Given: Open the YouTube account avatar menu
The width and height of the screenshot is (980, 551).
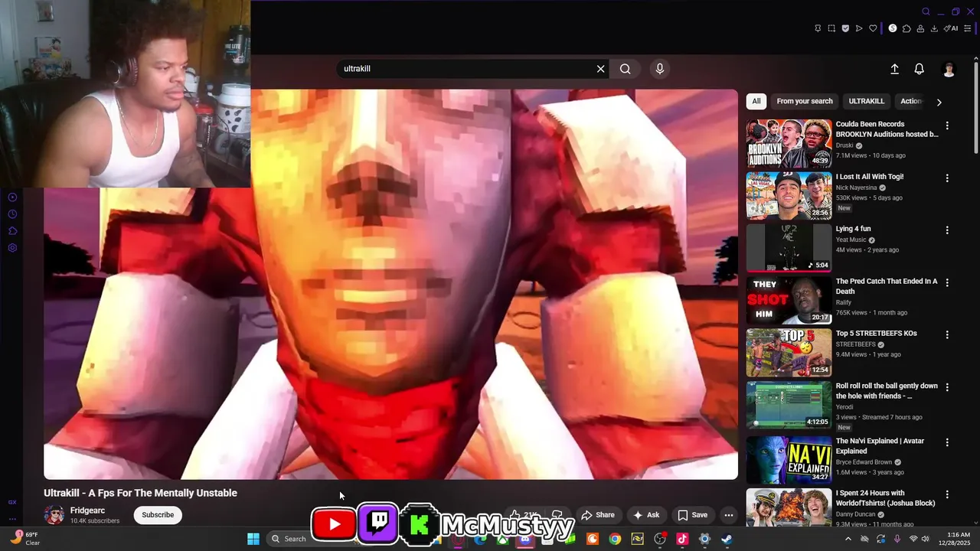Looking at the screenshot, I should click(x=949, y=69).
